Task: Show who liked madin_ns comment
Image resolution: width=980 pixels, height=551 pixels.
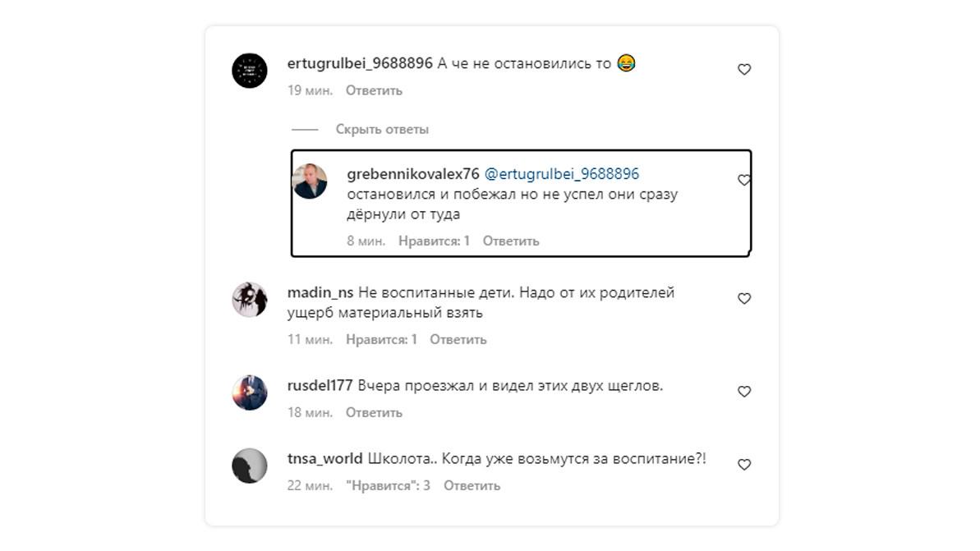Action: pyautogui.click(x=382, y=339)
